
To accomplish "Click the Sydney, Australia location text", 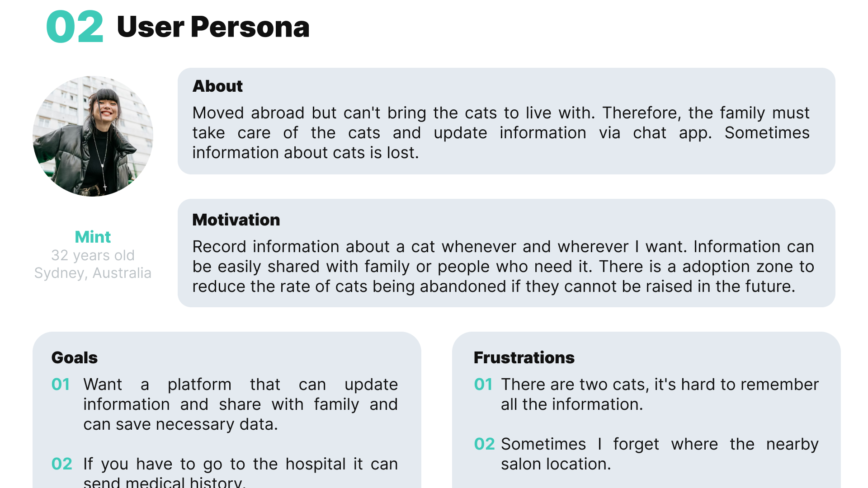I will [93, 273].
